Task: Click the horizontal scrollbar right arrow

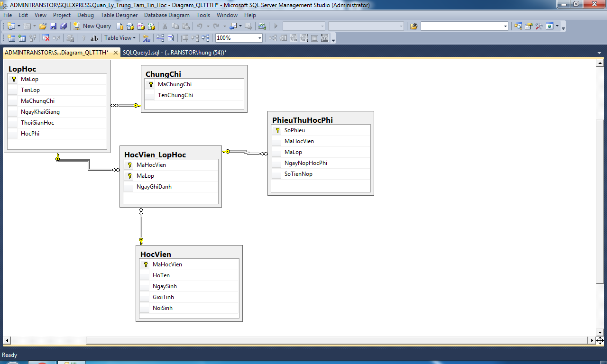Action: point(592,340)
